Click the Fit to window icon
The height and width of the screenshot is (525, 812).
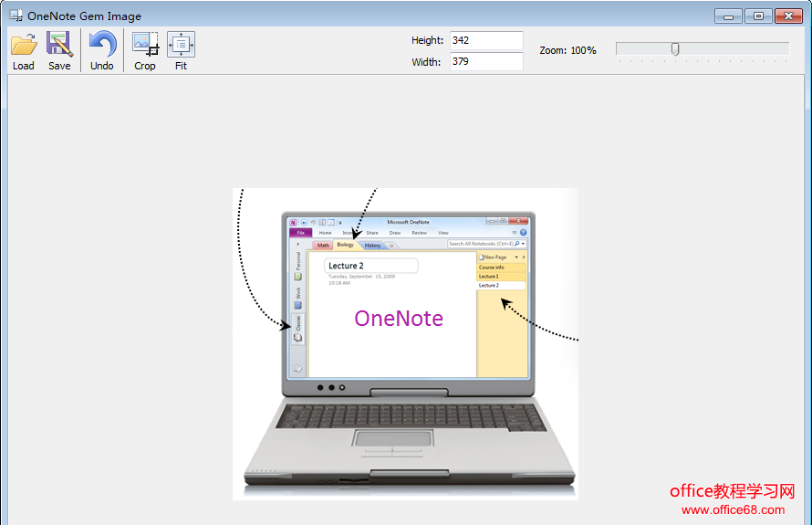pyautogui.click(x=181, y=44)
